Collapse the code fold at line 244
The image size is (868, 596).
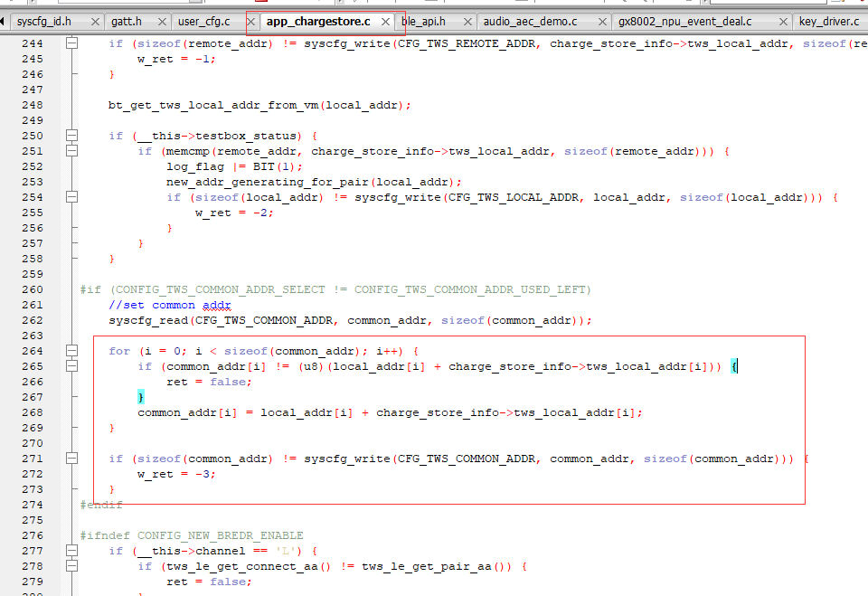coord(72,43)
